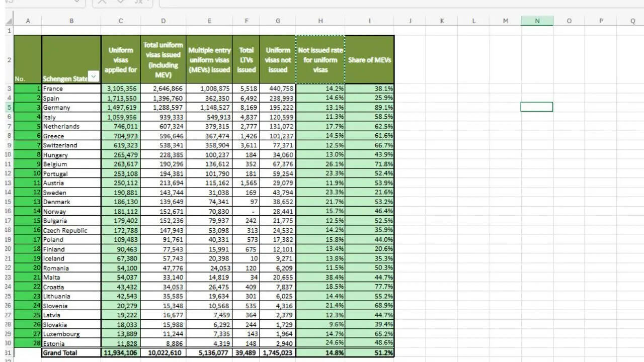Screen dimensions: 644x362
Task: Click Croatia's MEV share 77.7%
Action: click(370, 287)
